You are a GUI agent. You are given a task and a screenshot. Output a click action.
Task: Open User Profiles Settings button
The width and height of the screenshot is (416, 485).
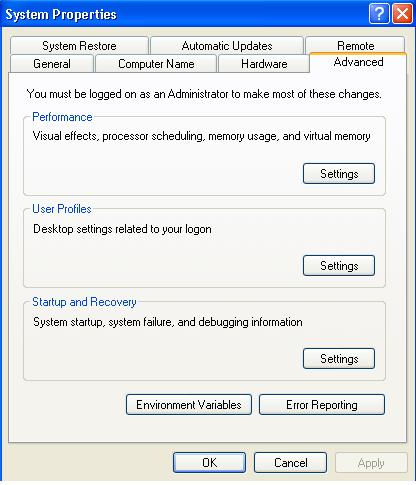[x=339, y=265]
